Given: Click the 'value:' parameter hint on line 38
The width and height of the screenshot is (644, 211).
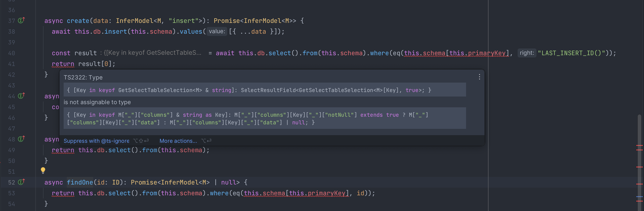Looking at the screenshot, I should [217, 31].
